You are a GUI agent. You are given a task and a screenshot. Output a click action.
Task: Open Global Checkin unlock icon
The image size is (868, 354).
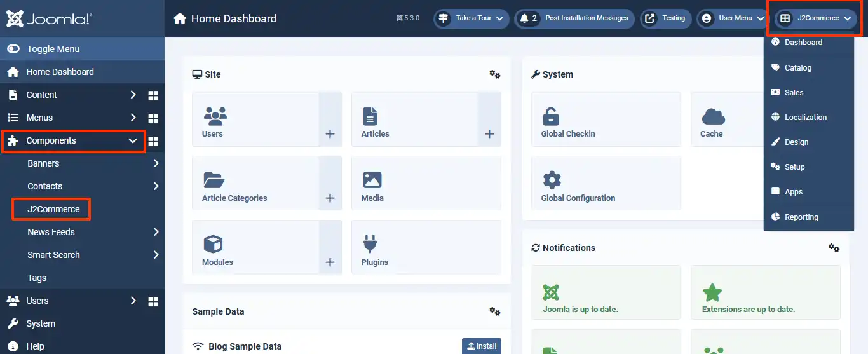click(x=550, y=116)
